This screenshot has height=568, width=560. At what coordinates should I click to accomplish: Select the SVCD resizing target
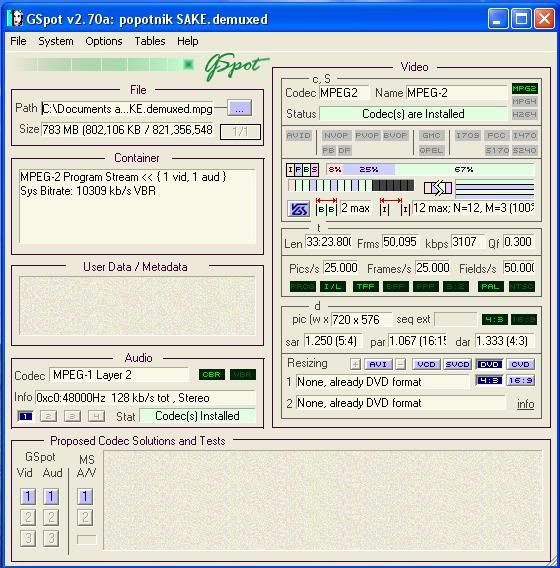pyautogui.click(x=458, y=364)
